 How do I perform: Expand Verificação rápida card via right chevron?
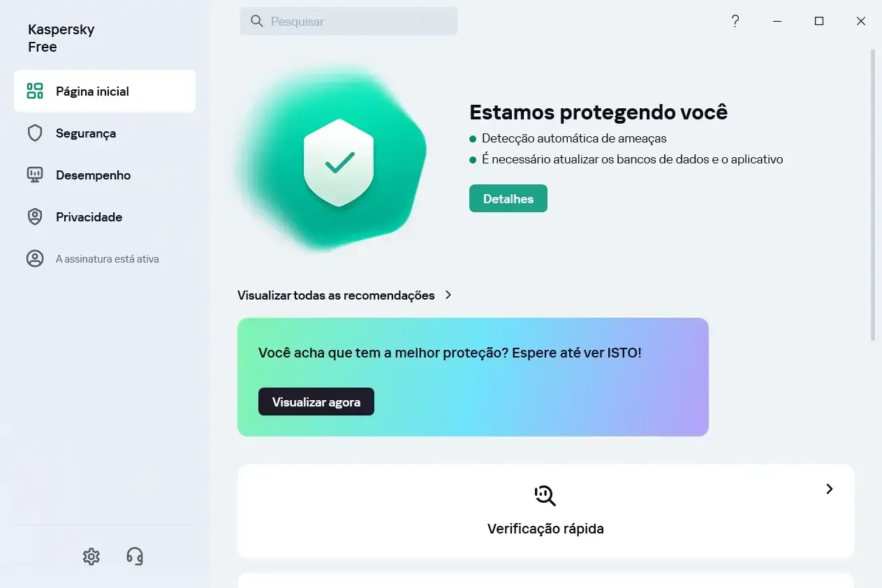point(830,489)
